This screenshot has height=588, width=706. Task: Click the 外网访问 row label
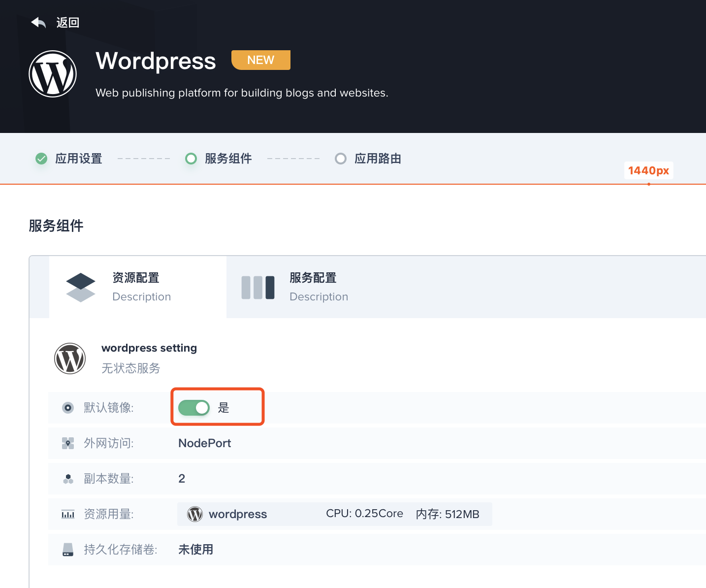coord(109,443)
